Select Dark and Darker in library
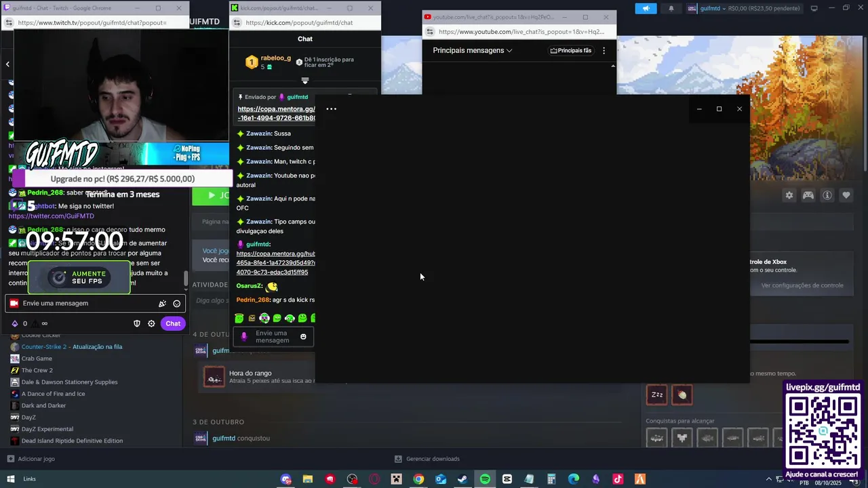The image size is (868, 488). [x=43, y=405]
